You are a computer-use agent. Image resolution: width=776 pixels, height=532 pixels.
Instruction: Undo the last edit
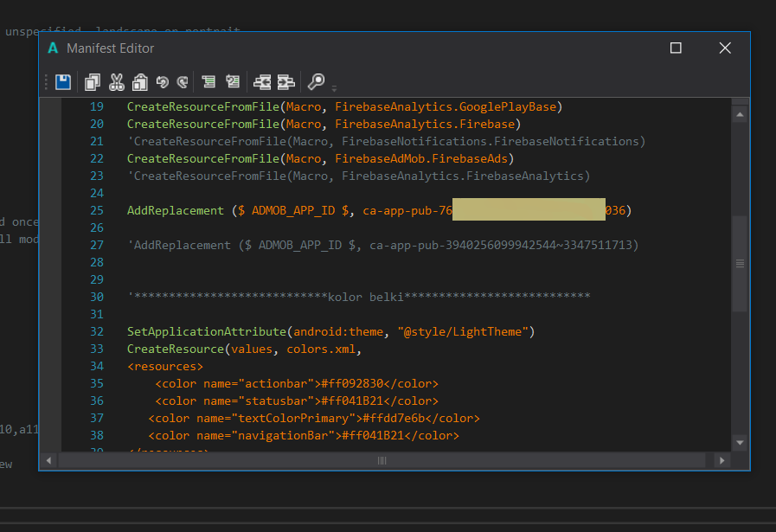(x=163, y=81)
